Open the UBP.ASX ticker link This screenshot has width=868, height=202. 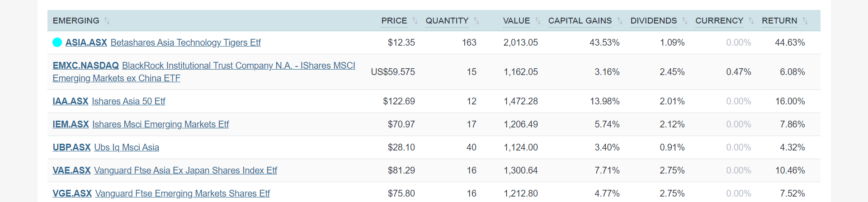tap(71, 147)
